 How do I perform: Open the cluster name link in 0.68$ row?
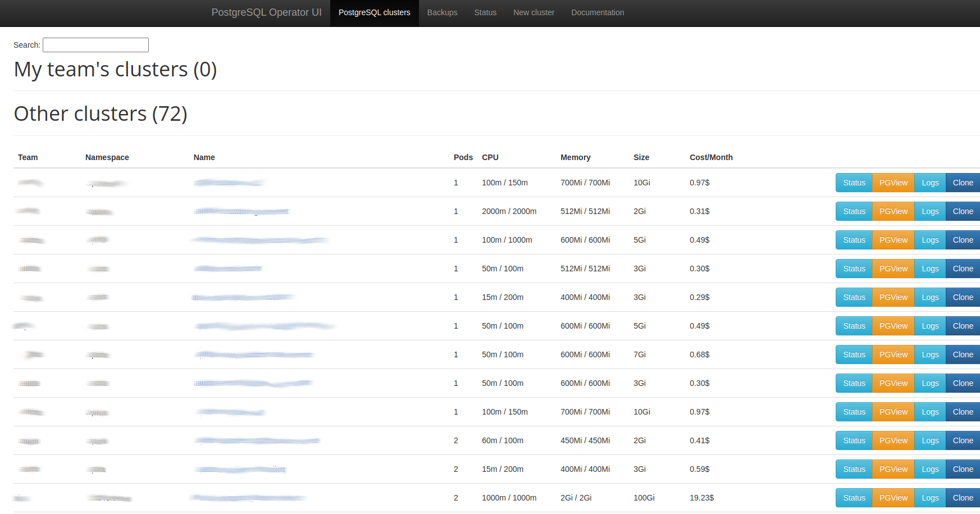(x=254, y=354)
